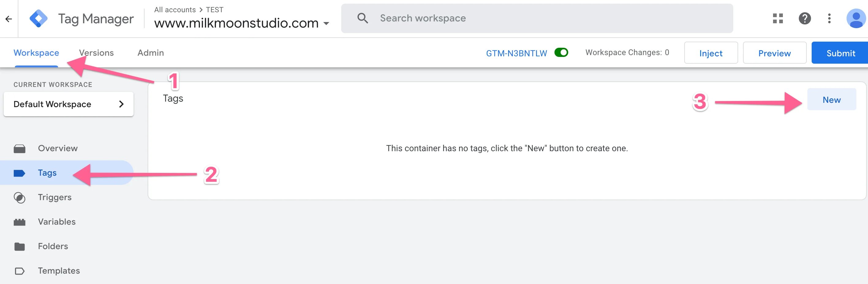This screenshot has height=284, width=868.
Task: Select the Folders icon
Action: (x=20, y=246)
